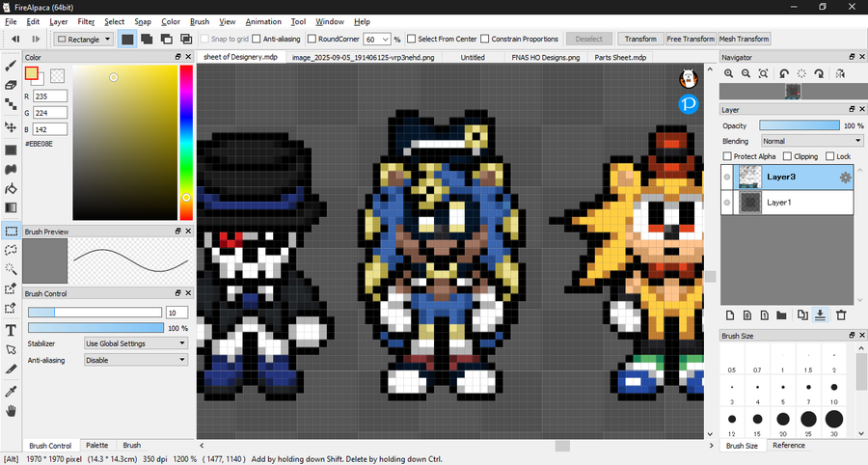The height and width of the screenshot is (465, 868).
Task: Switch to the Palette tab
Action: coord(96,445)
